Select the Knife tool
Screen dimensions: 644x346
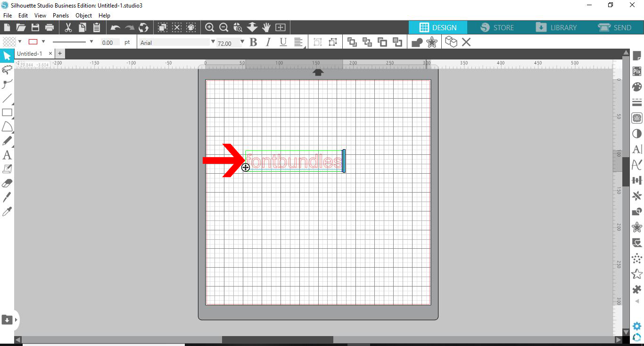tap(7, 197)
